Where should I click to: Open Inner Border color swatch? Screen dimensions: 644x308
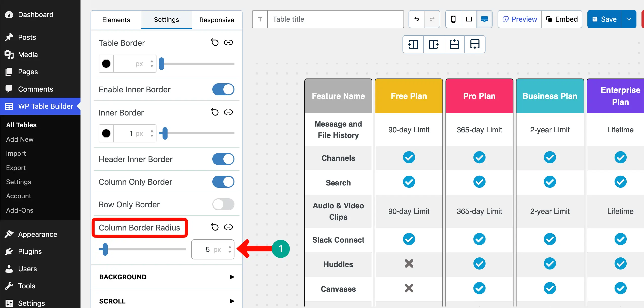(x=106, y=133)
